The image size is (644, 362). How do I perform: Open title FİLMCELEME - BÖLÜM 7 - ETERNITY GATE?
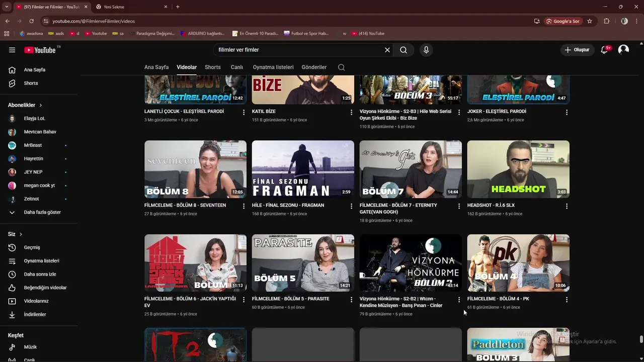(398, 208)
